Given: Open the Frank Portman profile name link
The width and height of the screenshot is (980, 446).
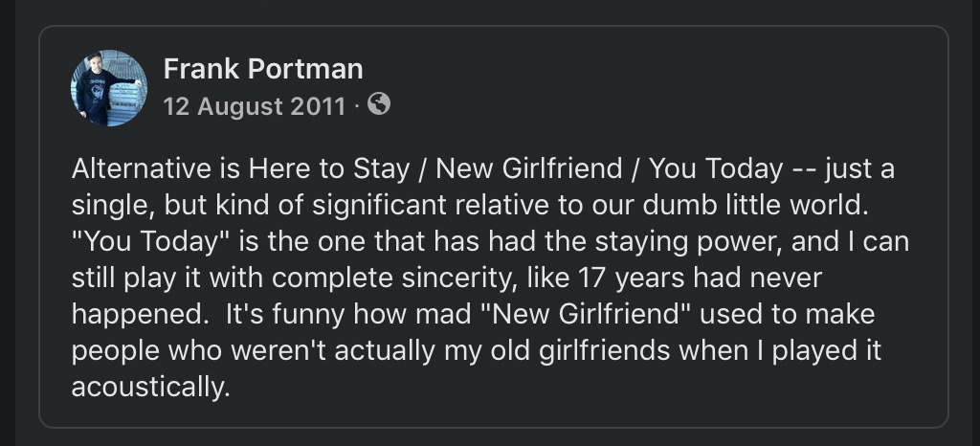Looking at the screenshot, I should [263, 69].
